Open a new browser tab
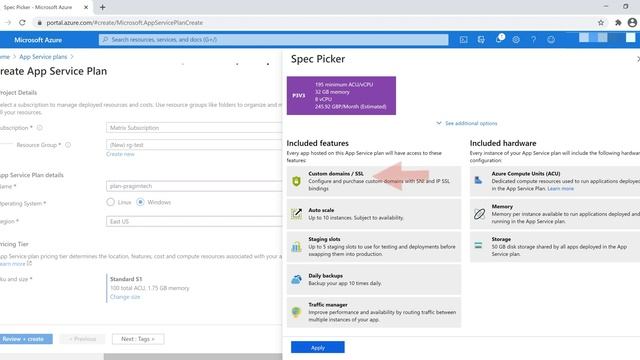640x360 pixels. 102,7
